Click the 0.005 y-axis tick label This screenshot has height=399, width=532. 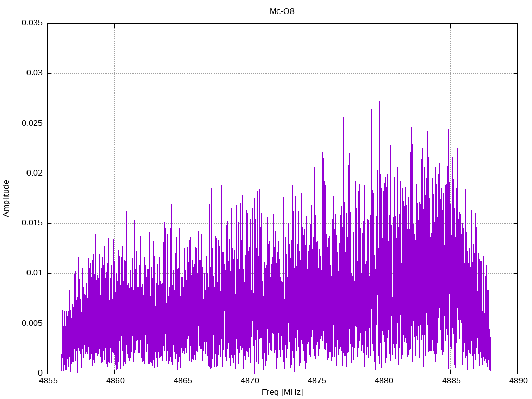tap(32, 324)
